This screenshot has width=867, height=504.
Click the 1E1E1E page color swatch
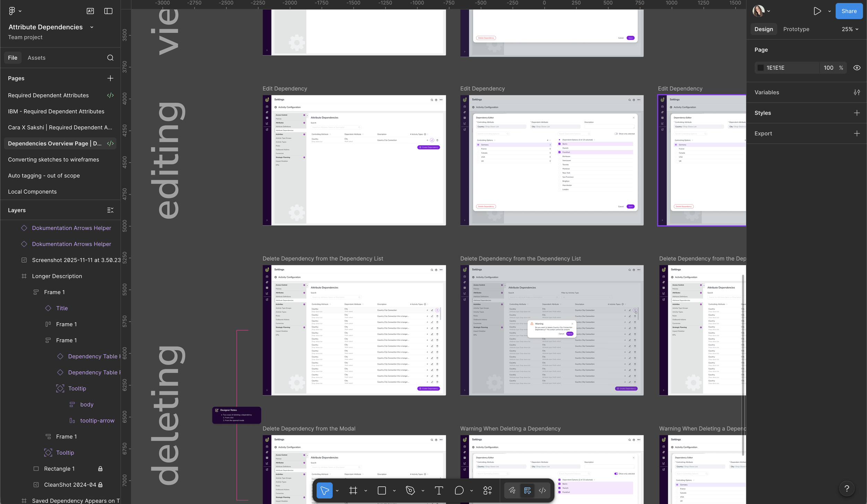[x=761, y=68]
